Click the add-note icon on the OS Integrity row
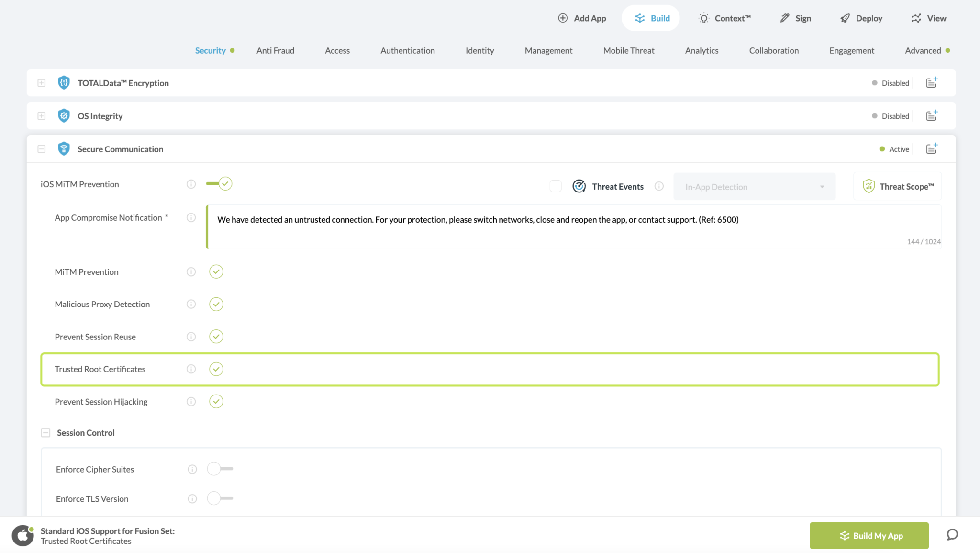 [x=931, y=116]
